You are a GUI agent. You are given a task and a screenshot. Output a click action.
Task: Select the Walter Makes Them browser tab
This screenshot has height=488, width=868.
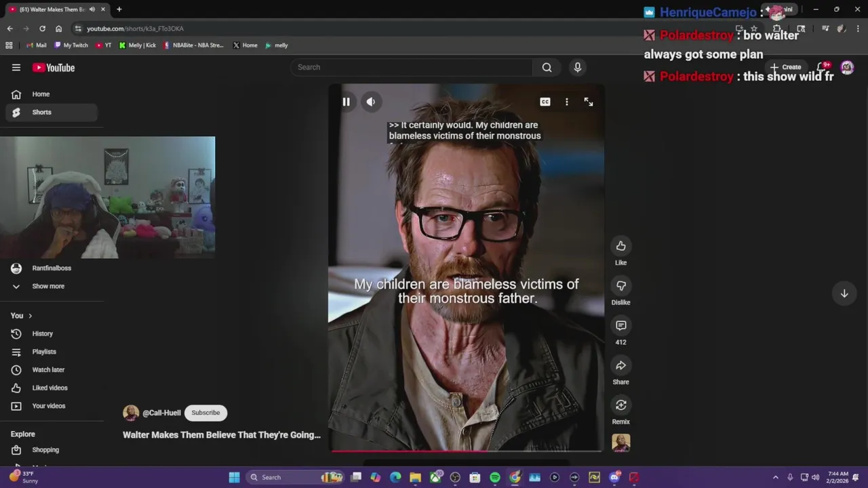[56, 9]
